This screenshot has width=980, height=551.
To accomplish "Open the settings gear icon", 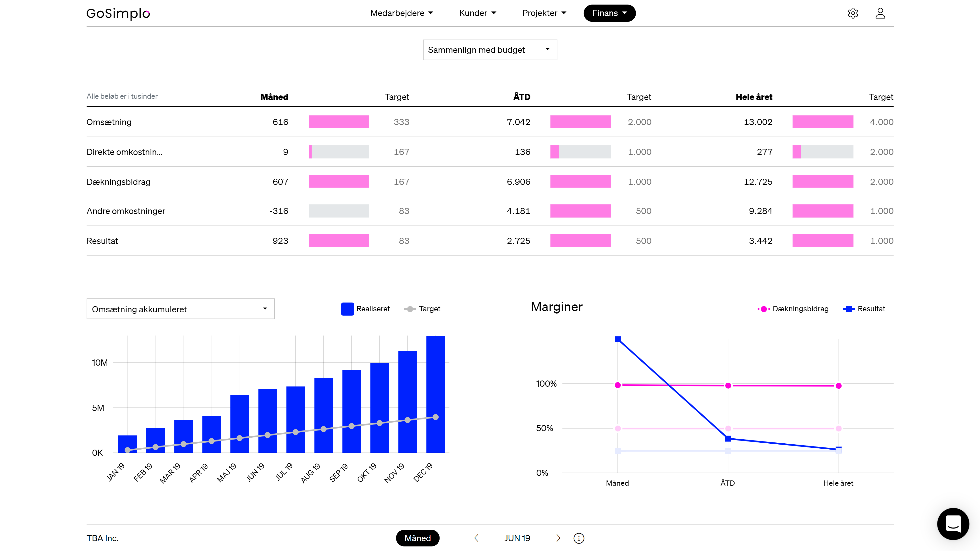I will pos(853,13).
